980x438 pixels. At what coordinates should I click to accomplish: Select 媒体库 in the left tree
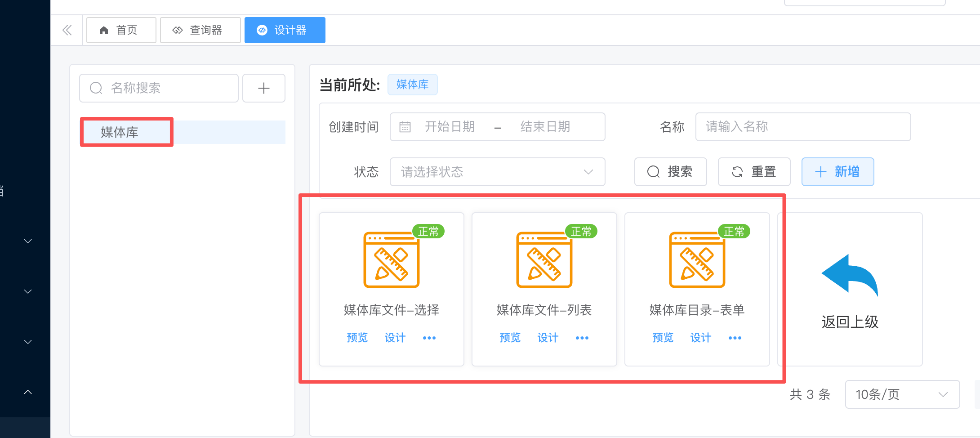pos(120,132)
